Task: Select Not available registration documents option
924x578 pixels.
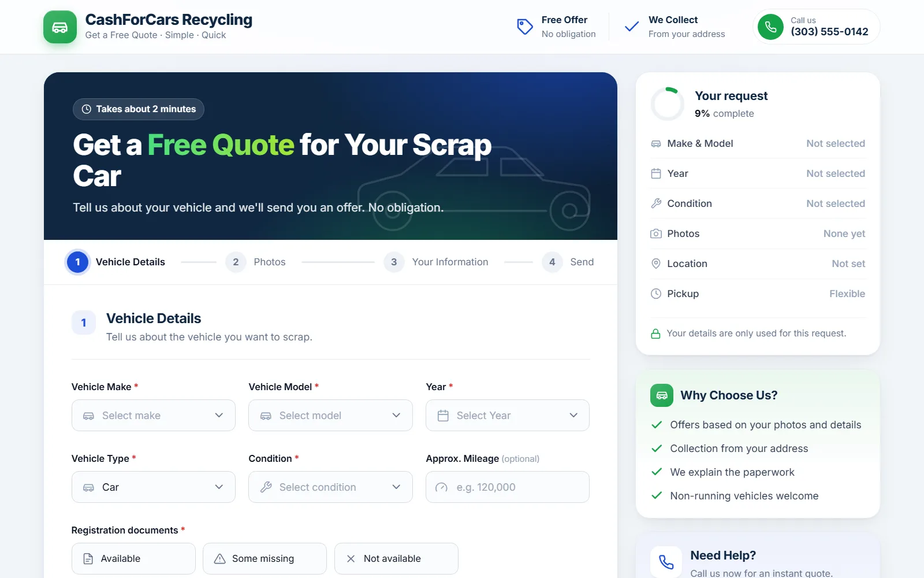Action: [x=396, y=558]
